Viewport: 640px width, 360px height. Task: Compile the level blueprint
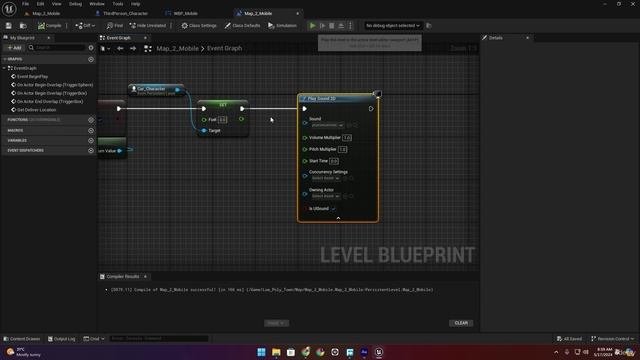coord(49,26)
